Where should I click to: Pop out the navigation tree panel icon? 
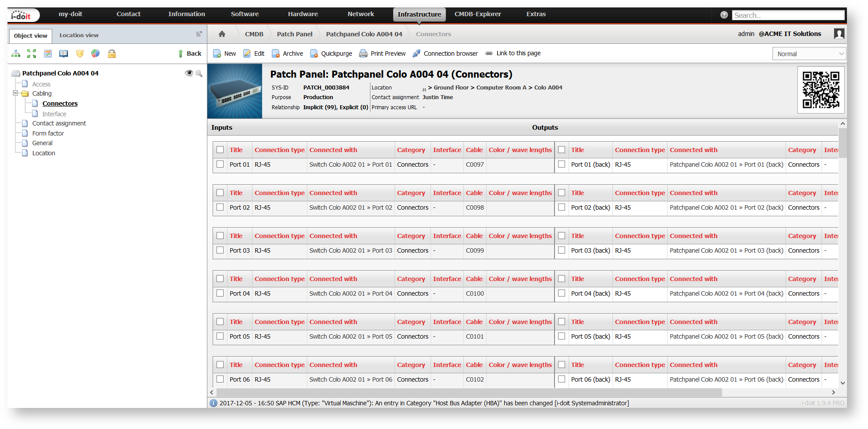tap(199, 34)
